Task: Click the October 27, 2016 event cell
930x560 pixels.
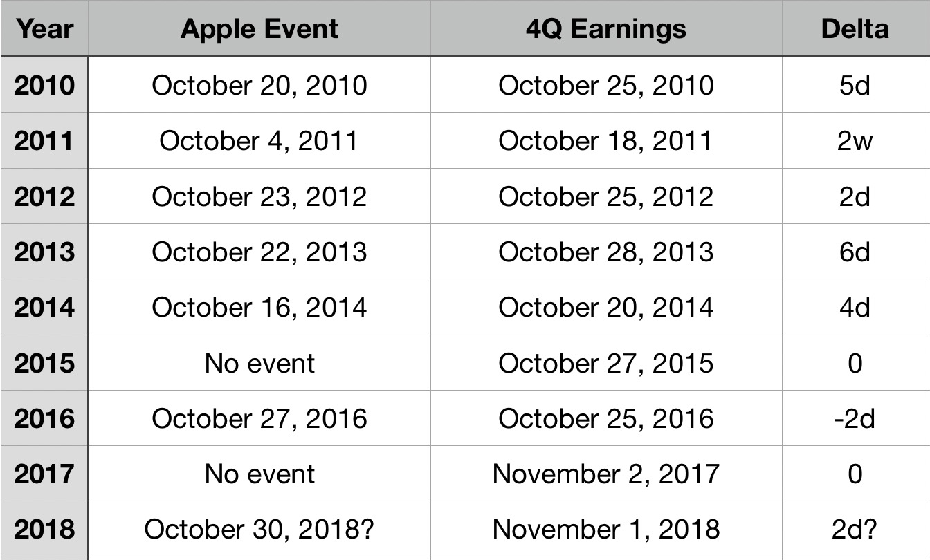Action: [x=259, y=418]
